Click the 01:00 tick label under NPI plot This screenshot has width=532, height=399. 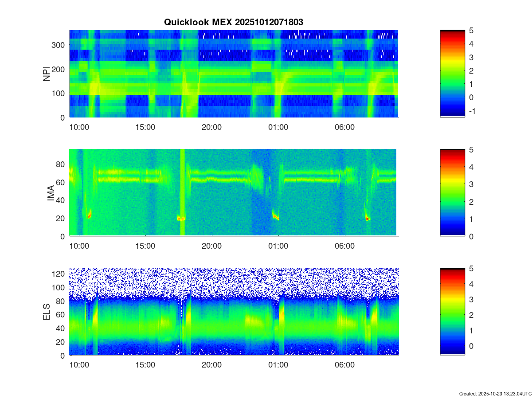click(278, 127)
